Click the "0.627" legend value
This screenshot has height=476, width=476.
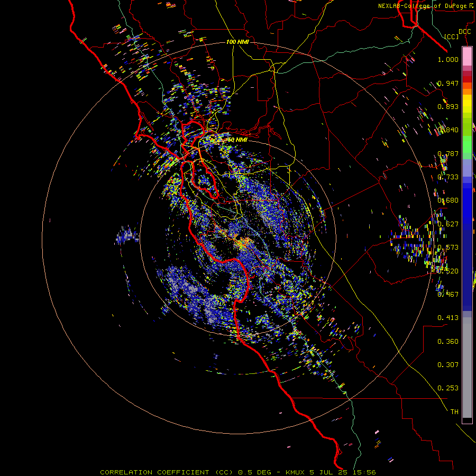448,224
